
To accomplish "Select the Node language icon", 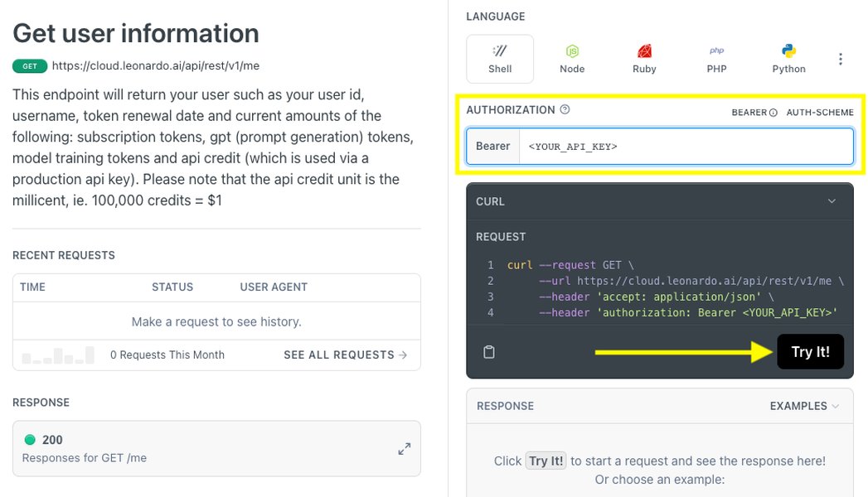I will point(572,51).
